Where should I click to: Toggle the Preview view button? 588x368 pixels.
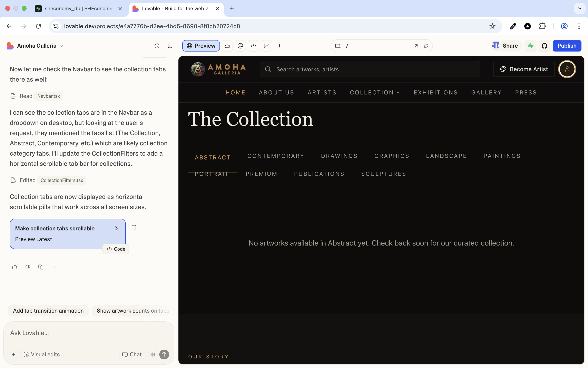coord(201,46)
